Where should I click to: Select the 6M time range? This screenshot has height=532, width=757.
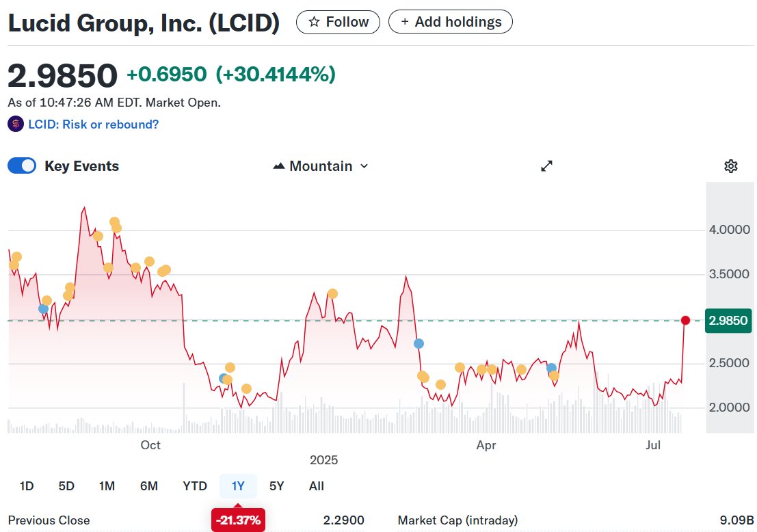tap(149, 486)
